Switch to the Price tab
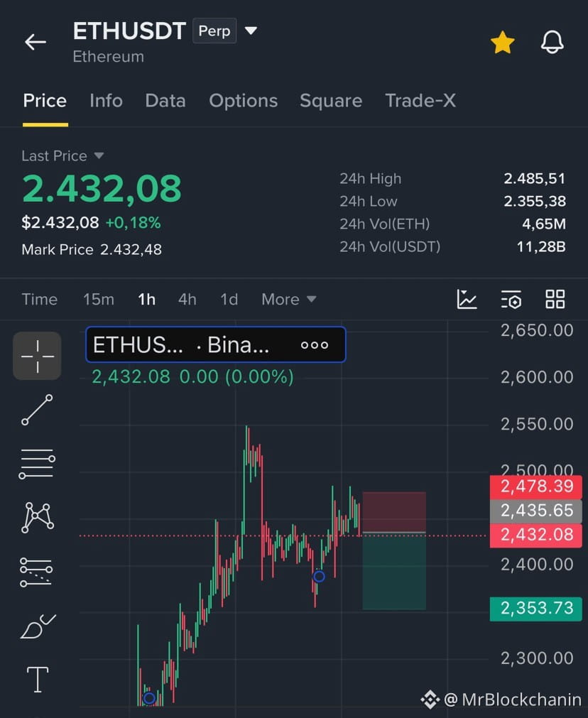This screenshot has height=718, width=588. pyautogui.click(x=45, y=101)
